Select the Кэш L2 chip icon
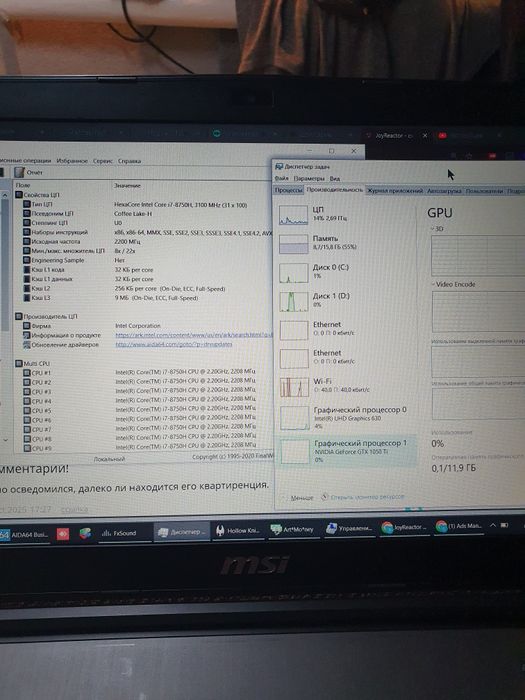Viewport: 525px width, 700px height. pyautogui.click(x=27, y=288)
